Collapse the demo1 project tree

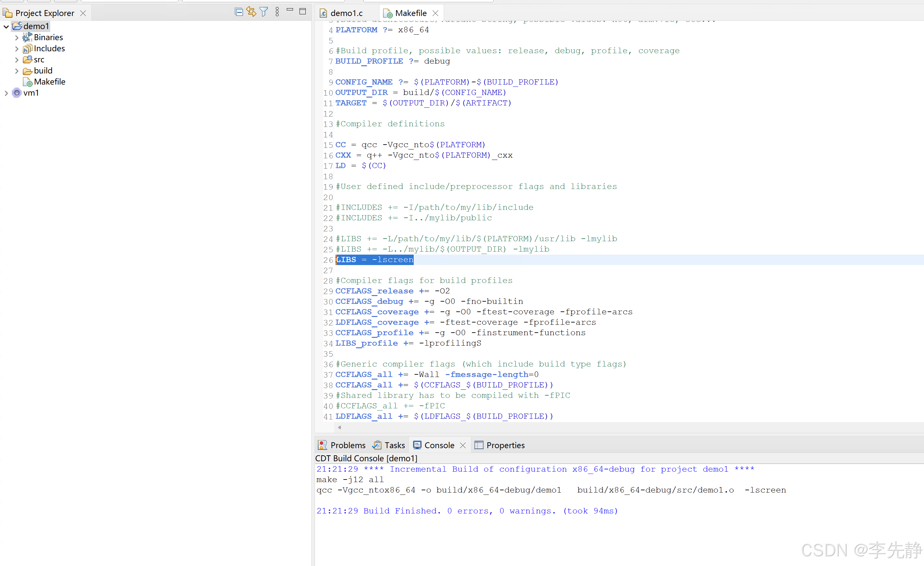7,27
